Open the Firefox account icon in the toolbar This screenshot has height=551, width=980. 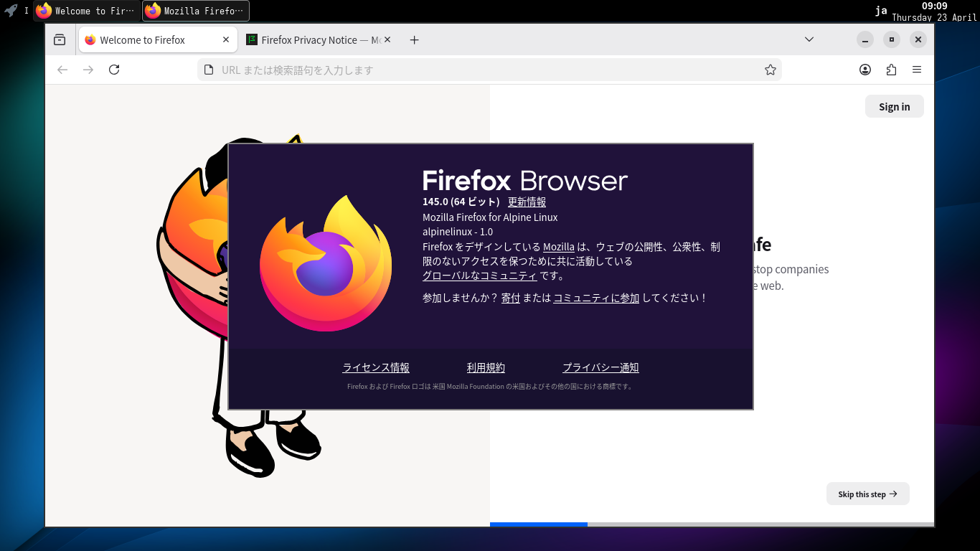coord(865,70)
